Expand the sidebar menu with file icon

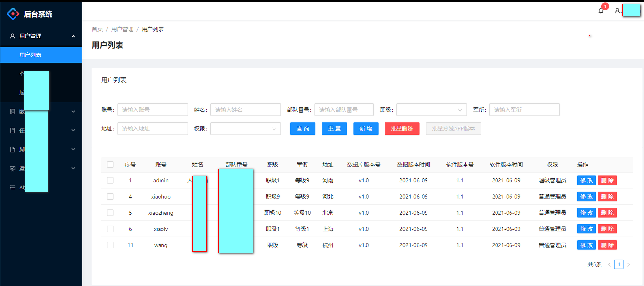pyautogui.click(x=73, y=149)
